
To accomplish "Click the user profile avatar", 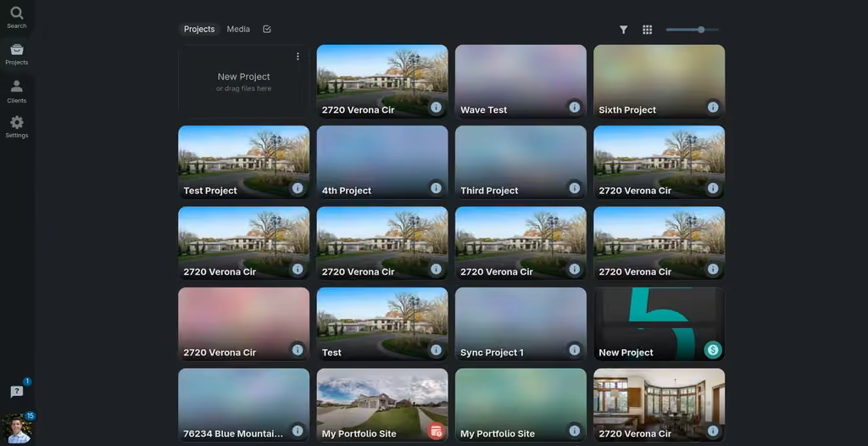I will tap(17, 429).
